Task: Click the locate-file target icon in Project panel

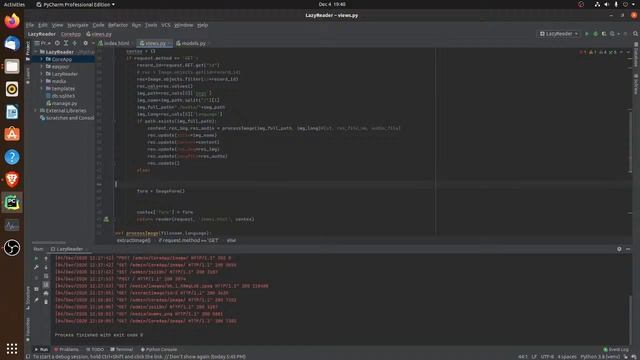Action: pyautogui.click(x=57, y=43)
